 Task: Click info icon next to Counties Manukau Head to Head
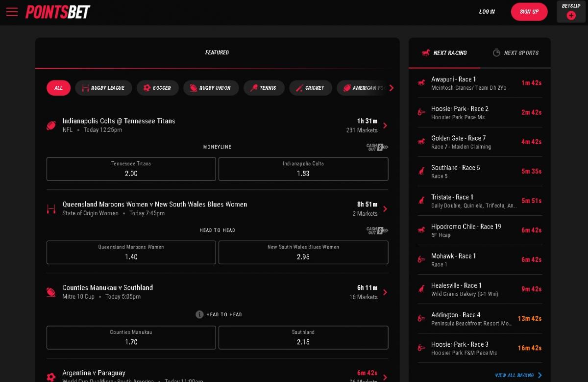click(199, 314)
